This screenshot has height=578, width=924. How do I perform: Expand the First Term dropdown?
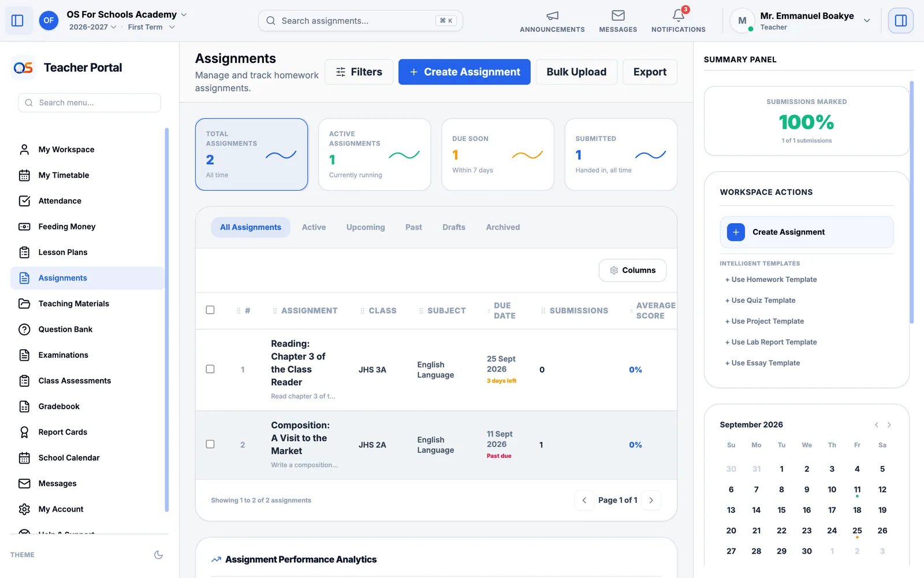(x=151, y=27)
